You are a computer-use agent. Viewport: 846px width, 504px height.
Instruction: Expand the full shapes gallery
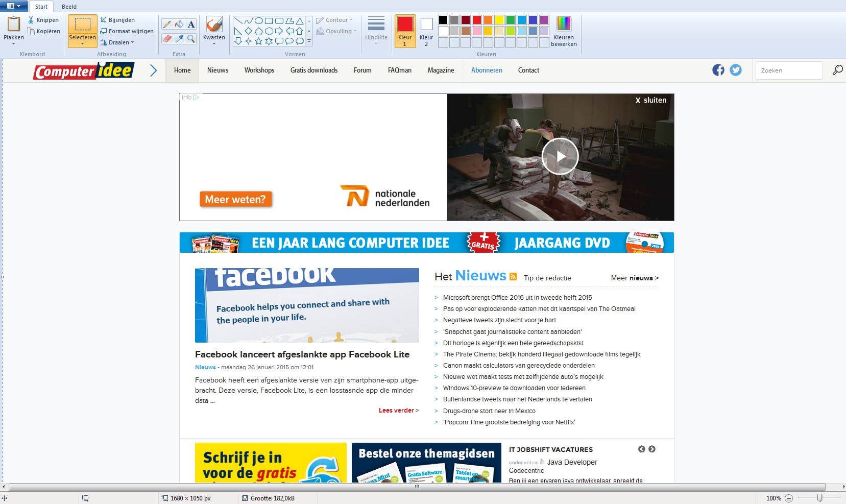pyautogui.click(x=309, y=41)
